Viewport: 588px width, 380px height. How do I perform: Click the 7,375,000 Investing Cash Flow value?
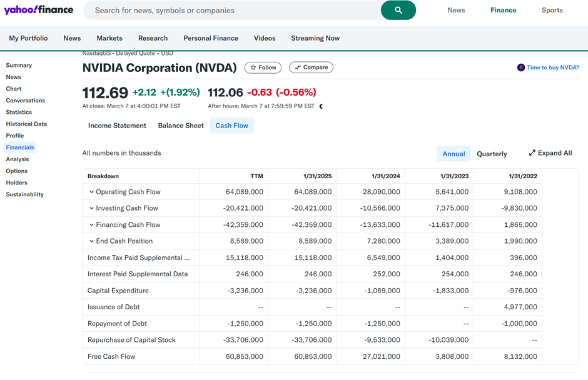452,208
